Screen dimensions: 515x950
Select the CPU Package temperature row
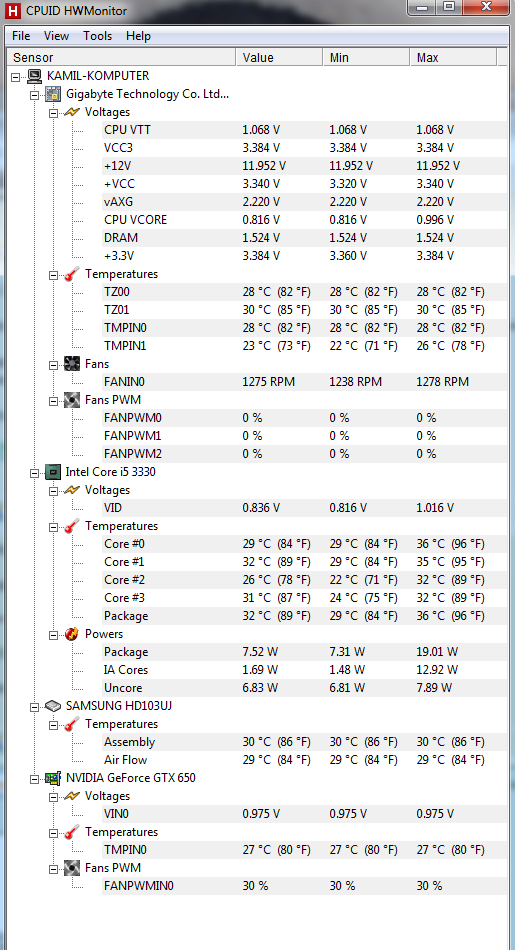(304, 616)
